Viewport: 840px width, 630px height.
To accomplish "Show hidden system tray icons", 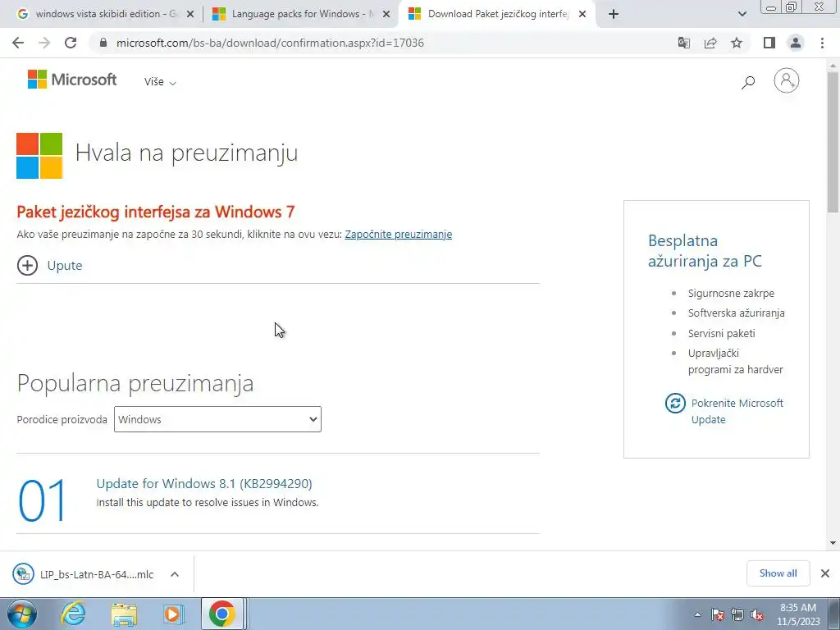I will coord(697,615).
